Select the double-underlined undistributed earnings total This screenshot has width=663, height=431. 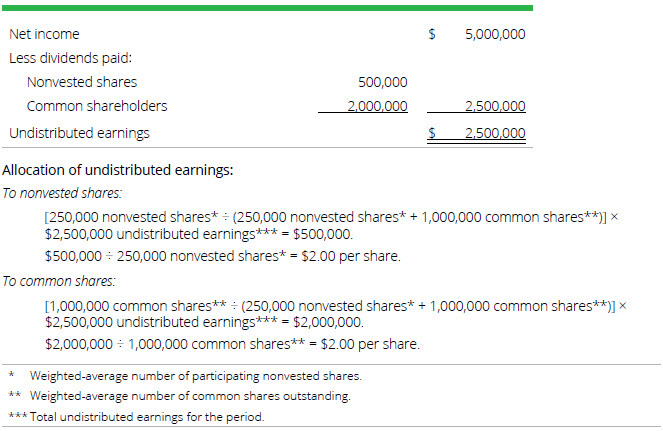point(495,132)
